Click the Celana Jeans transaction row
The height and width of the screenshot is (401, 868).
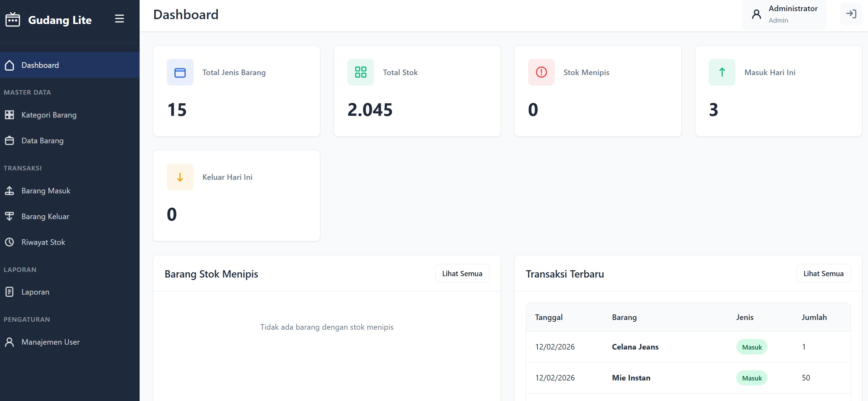(635, 347)
